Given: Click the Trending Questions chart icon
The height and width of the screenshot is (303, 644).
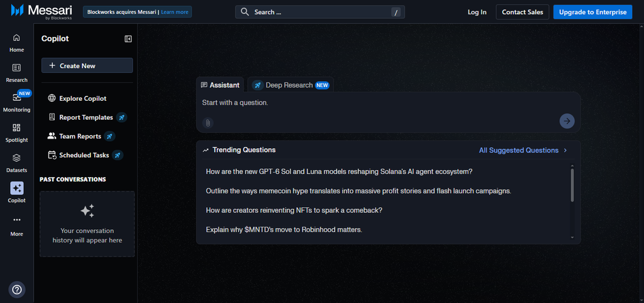Looking at the screenshot, I should tap(206, 150).
